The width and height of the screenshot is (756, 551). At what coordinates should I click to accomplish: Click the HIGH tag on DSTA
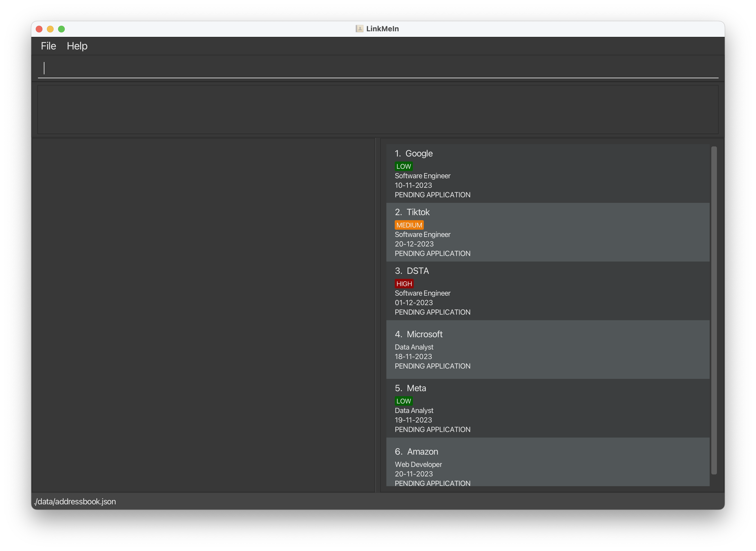click(x=404, y=284)
